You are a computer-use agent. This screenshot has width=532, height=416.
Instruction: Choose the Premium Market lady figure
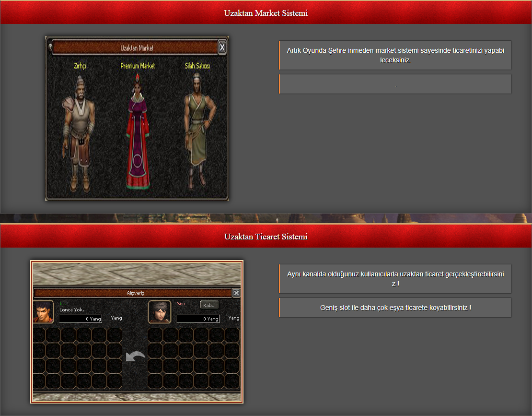click(138, 132)
